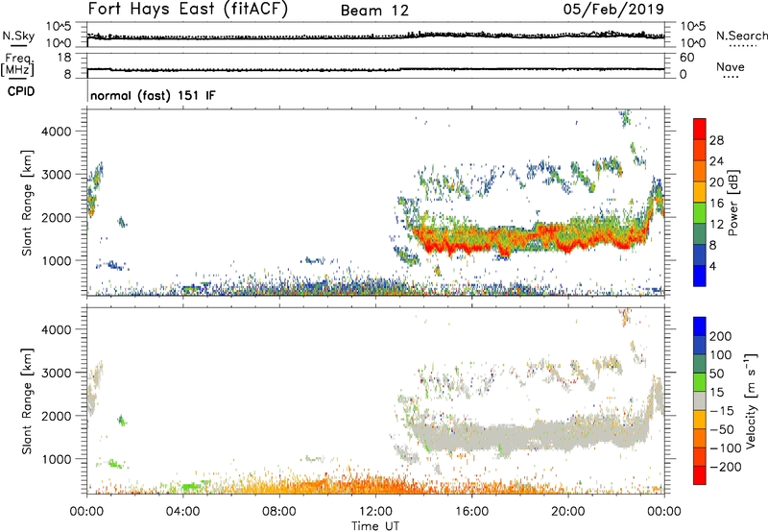Click the '10^5' label beside N.Sky
The width and height of the screenshot is (768, 532).
pyautogui.click(x=59, y=27)
